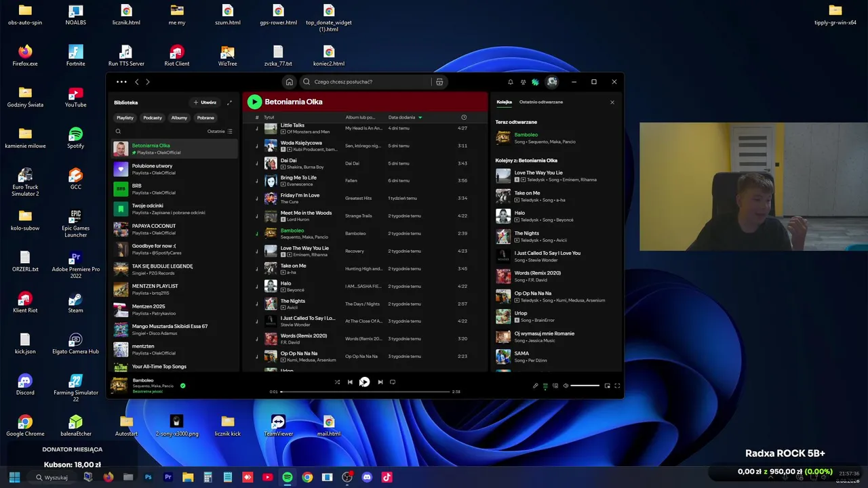Screen dimensions: 868x488
Task: Toggle repeat mode in the player bar
Action: click(x=393, y=382)
